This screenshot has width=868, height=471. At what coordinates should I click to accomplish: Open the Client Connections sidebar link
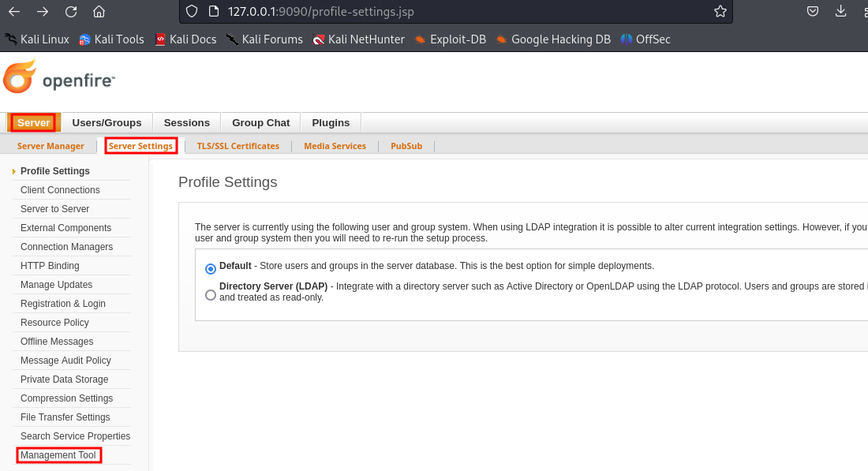coord(60,190)
